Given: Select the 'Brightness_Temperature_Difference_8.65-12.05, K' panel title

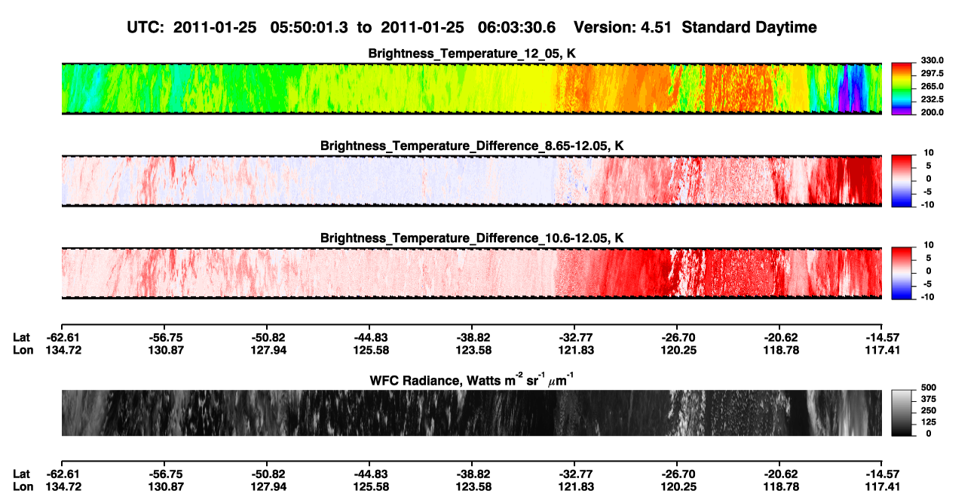Looking at the screenshot, I should (x=473, y=146).
